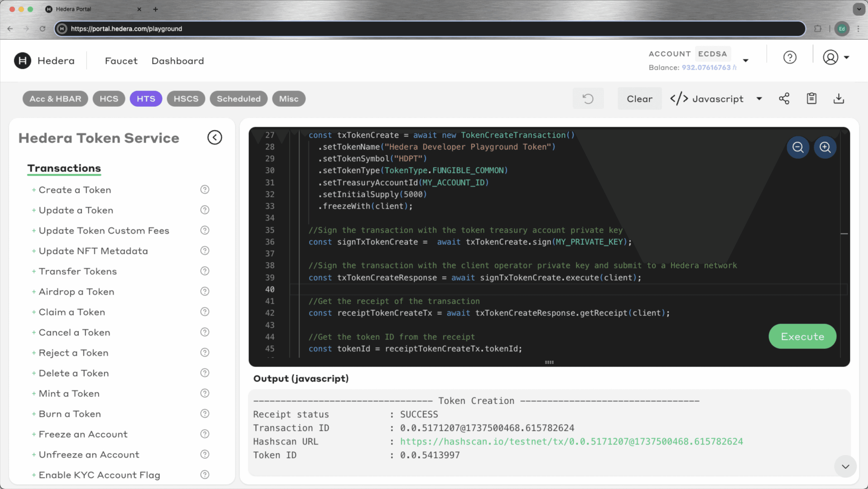Show help for Create a Token

pos(204,190)
